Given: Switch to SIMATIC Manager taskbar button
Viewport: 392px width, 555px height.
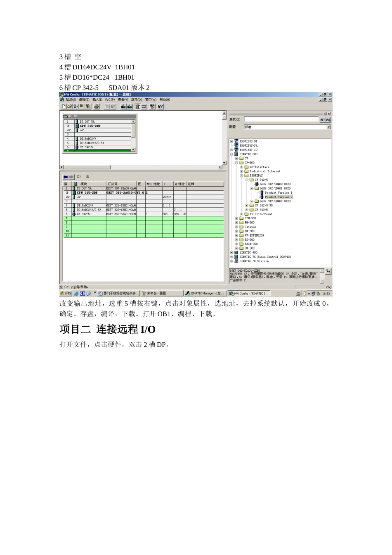Looking at the screenshot, I should pyautogui.click(x=205, y=294).
